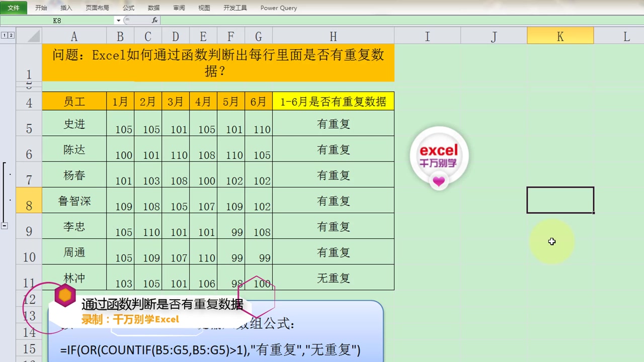Select row 6 header

29,149
